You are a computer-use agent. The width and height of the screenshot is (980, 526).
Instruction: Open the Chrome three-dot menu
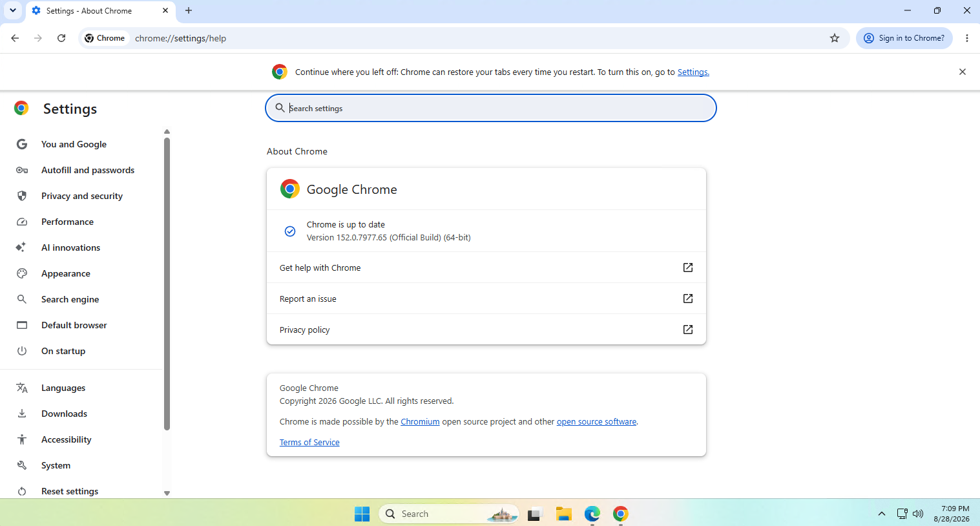(967, 38)
